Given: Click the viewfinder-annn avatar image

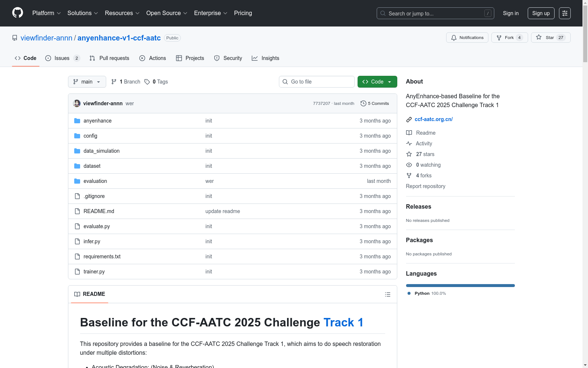Looking at the screenshot, I should coord(77,103).
